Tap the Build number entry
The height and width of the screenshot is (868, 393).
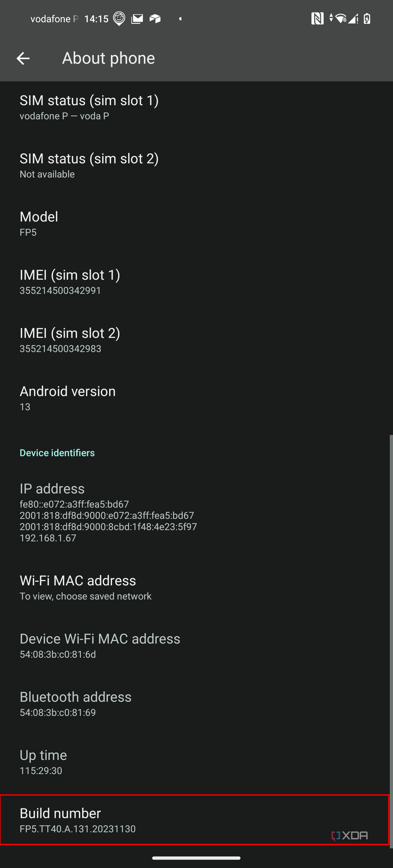(x=195, y=820)
